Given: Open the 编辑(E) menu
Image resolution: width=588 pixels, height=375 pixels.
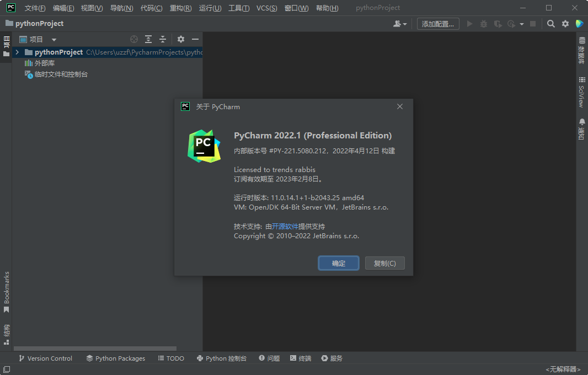Looking at the screenshot, I should click(x=63, y=8).
